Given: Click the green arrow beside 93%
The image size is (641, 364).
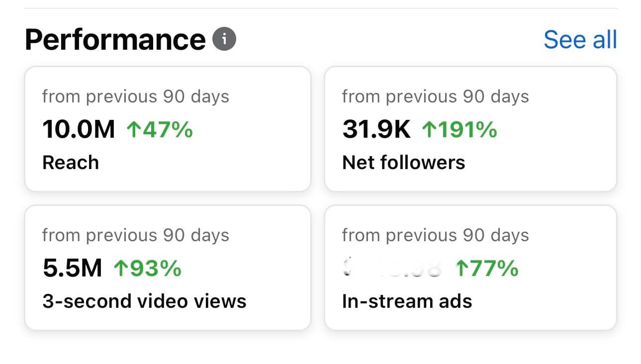Looking at the screenshot, I should (120, 269).
